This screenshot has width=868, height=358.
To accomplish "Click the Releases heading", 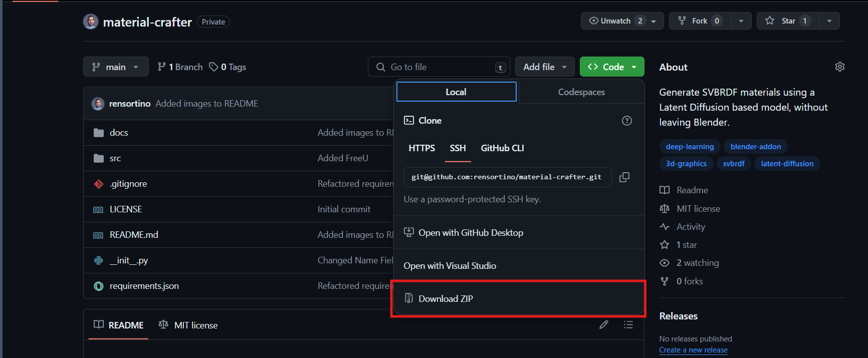I will (x=679, y=316).
